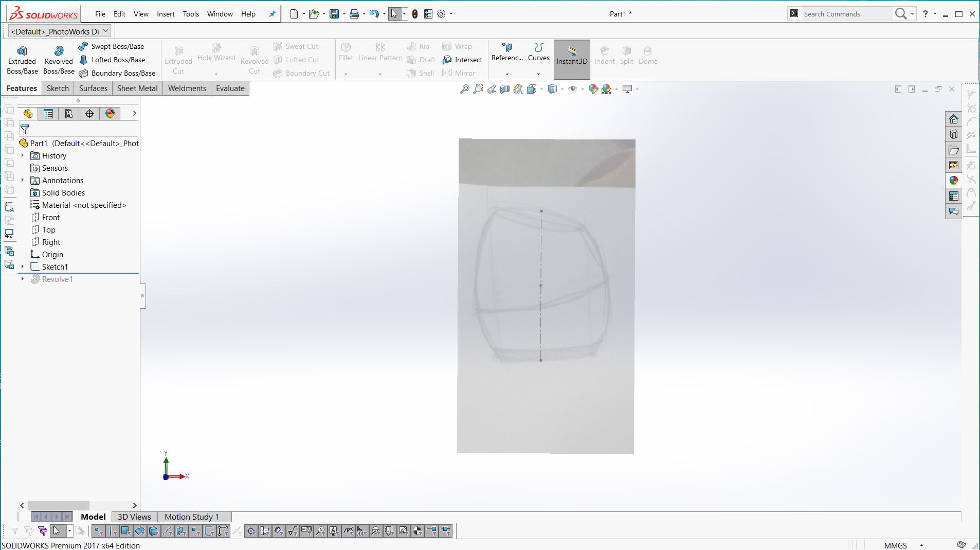Click the Select cursor tool
The width and height of the screenshot is (980, 550).
click(x=394, y=14)
